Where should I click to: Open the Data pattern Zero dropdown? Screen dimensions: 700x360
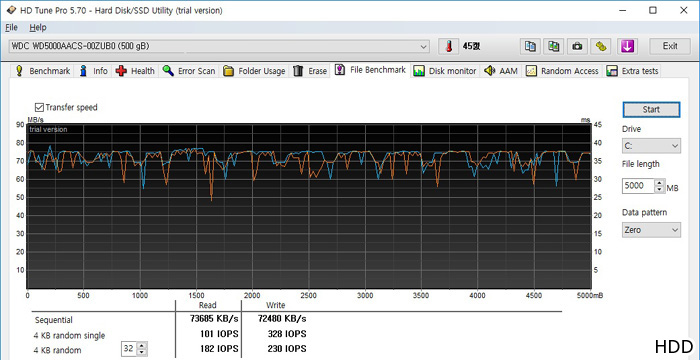coord(651,230)
